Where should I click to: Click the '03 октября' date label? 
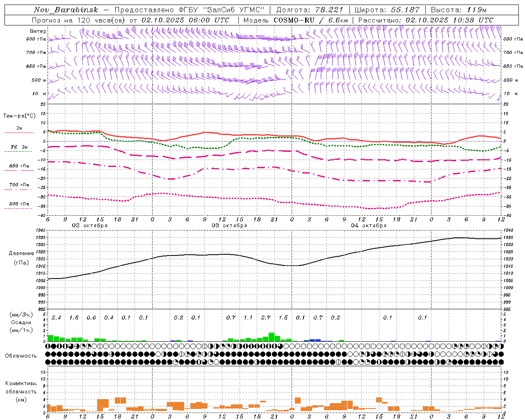[x=229, y=226]
